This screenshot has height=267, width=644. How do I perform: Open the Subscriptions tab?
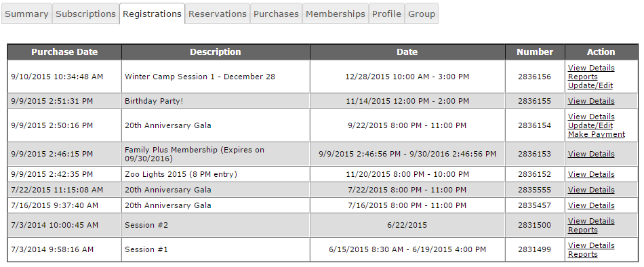(x=86, y=14)
